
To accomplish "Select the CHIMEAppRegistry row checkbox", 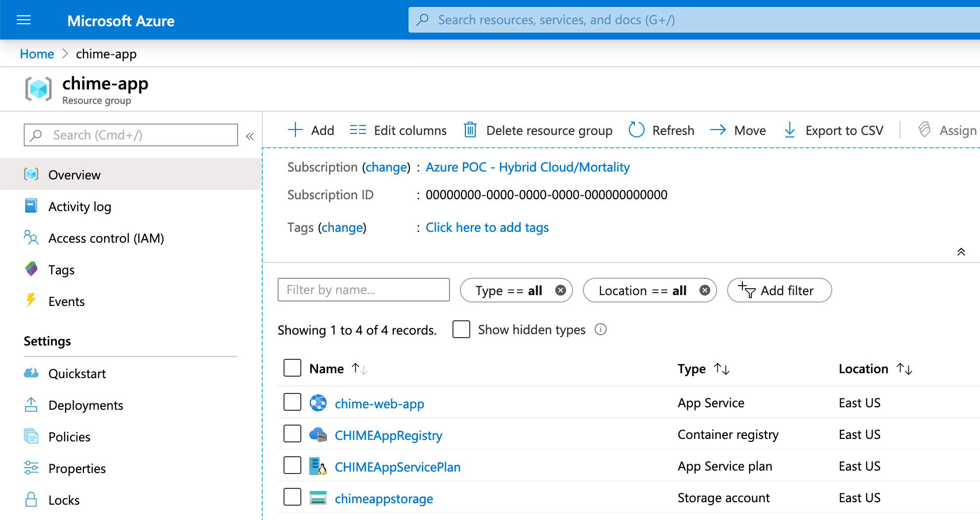I will [x=292, y=433].
